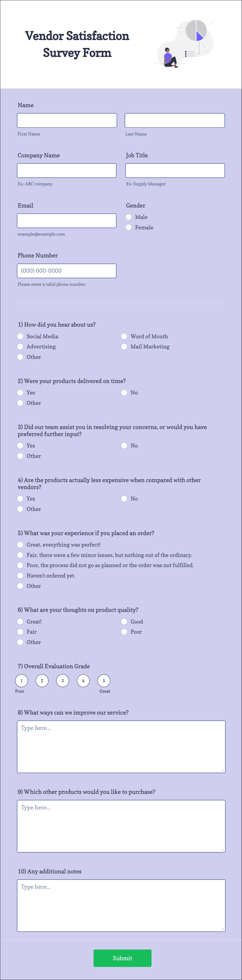Click the First Name input field

(x=67, y=120)
